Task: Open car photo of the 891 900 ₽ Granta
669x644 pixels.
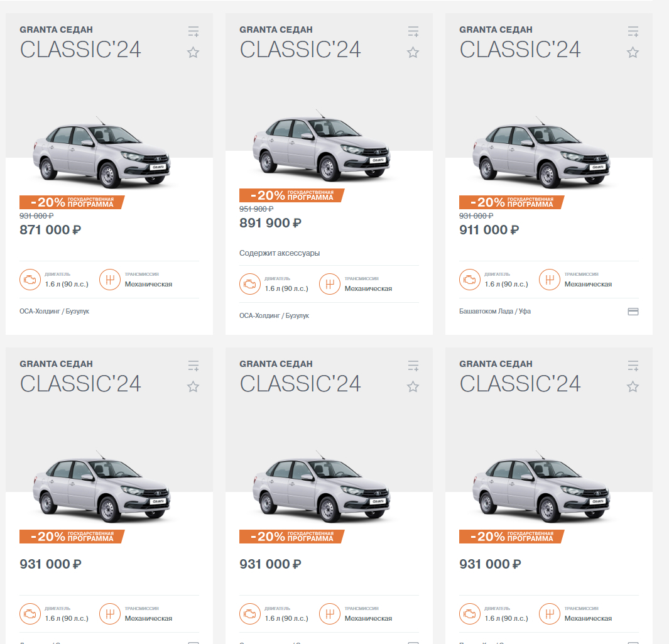Action: tap(321, 146)
